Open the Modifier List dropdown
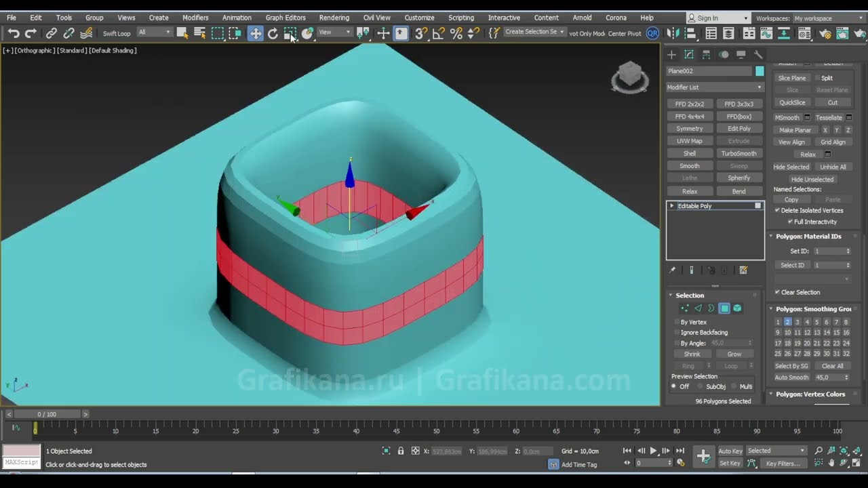The image size is (868, 488). pos(715,87)
